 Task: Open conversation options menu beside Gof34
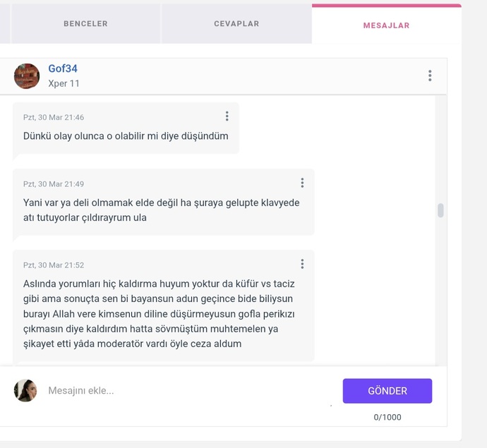pyautogui.click(x=430, y=75)
